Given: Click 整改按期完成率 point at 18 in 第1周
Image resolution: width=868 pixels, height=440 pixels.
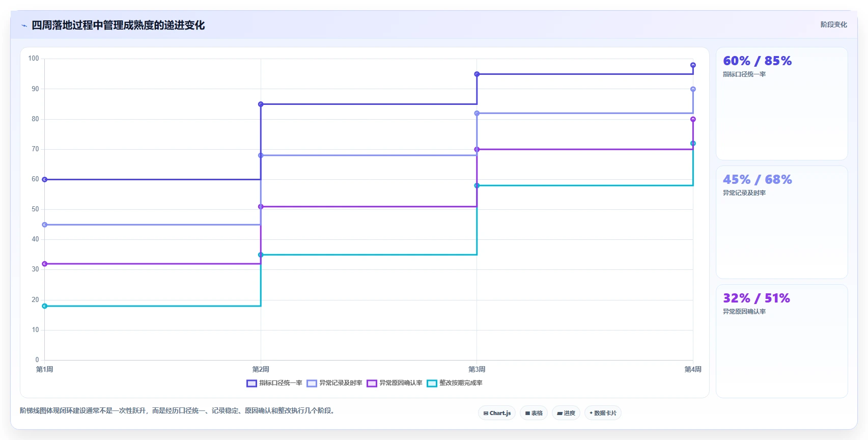Looking at the screenshot, I should coord(45,306).
